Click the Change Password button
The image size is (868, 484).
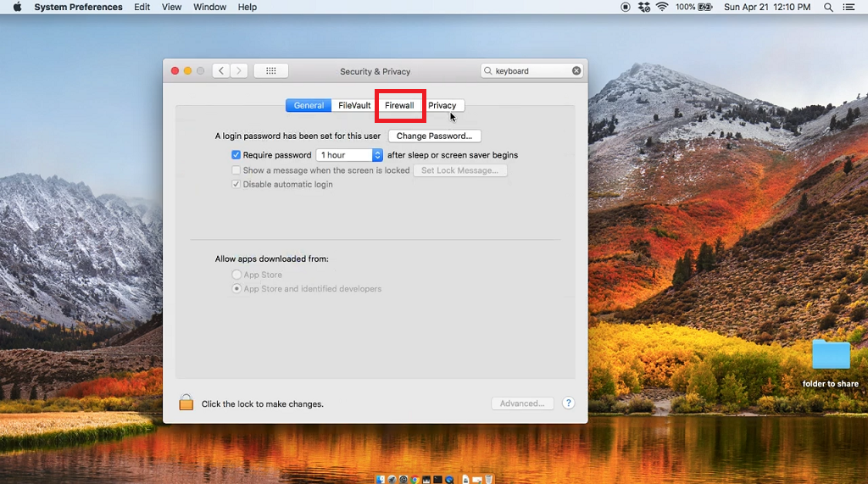click(435, 136)
